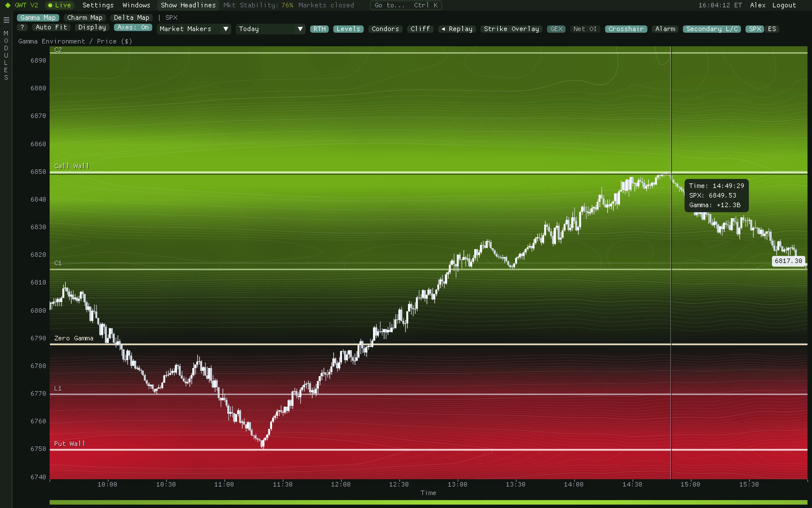Click the Put Wall level label
The image size is (812, 508).
tap(69, 443)
